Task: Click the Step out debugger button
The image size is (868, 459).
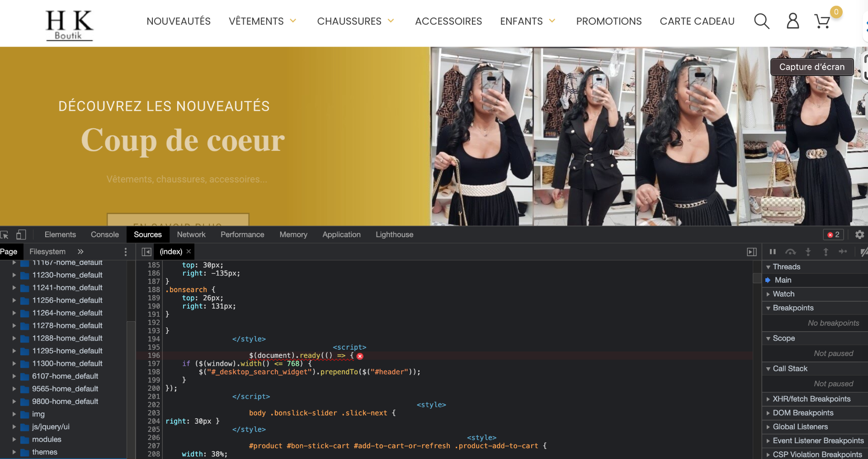Action: [x=826, y=252]
